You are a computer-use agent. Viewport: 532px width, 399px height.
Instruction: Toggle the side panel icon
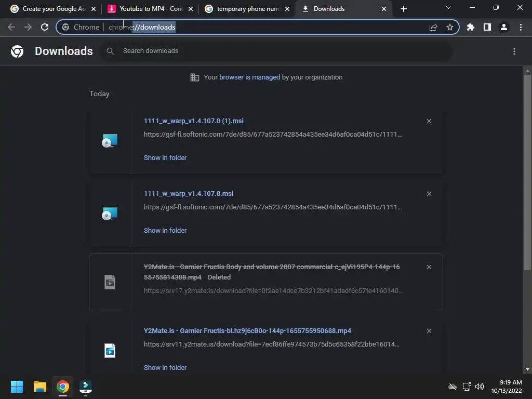tap(487, 27)
